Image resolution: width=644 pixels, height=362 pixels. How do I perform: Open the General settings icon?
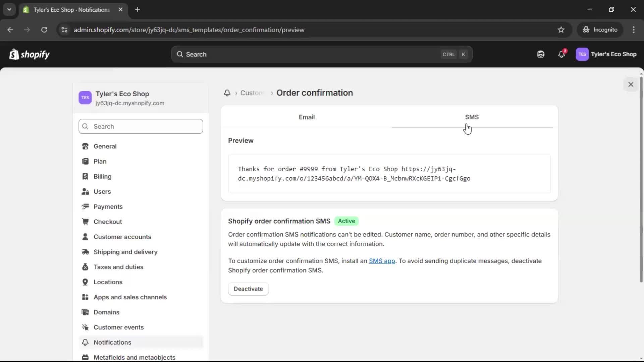(86, 146)
